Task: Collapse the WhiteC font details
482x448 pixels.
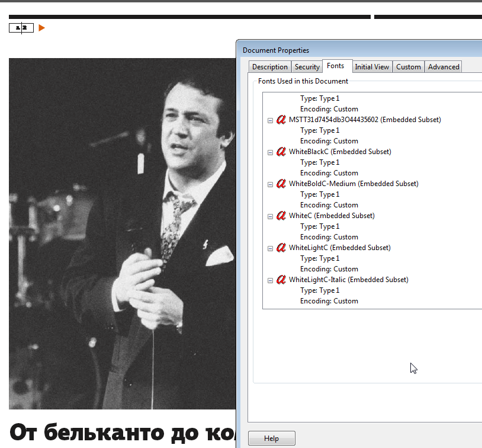Action: 270,216
